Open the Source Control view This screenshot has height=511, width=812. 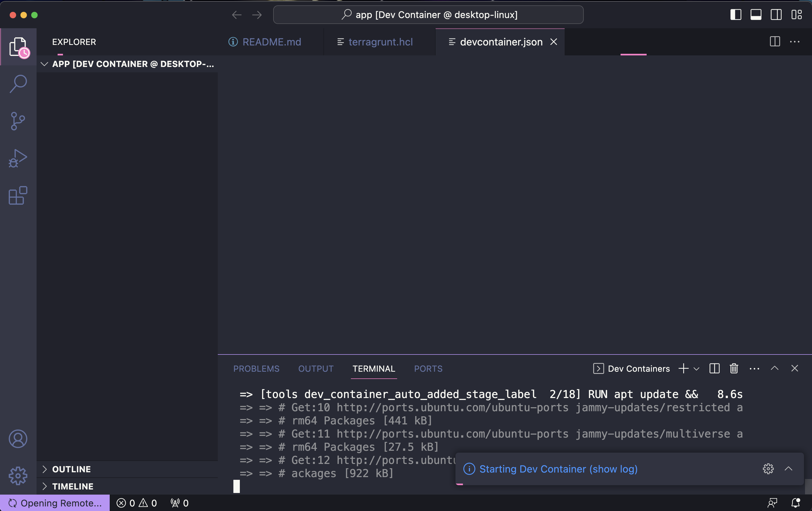click(x=18, y=121)
